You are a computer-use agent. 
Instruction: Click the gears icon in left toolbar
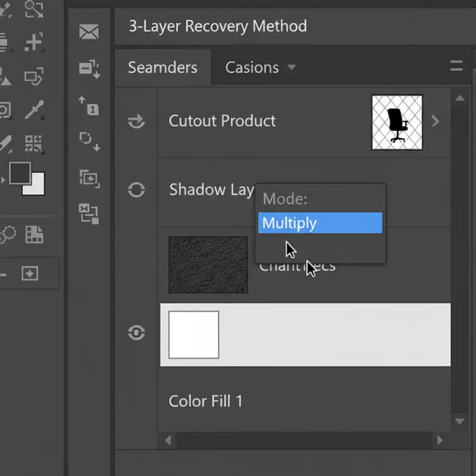7,236
